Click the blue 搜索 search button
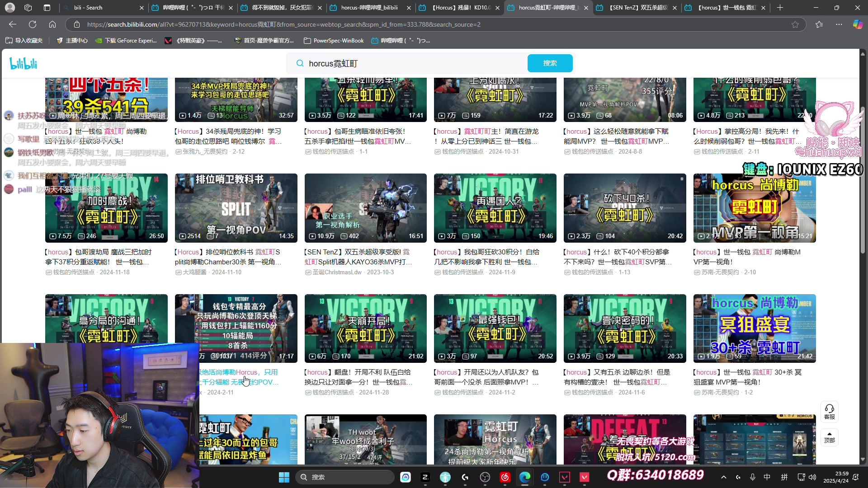 click(550, 63)
